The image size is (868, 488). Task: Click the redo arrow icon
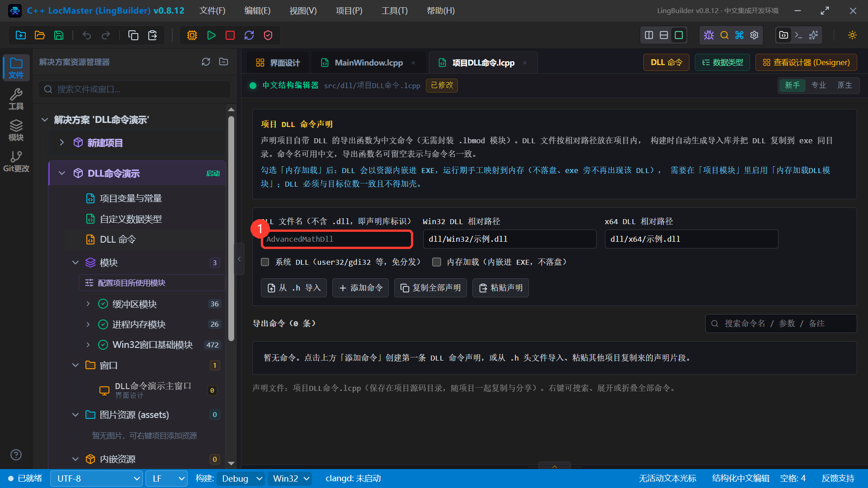106,35
